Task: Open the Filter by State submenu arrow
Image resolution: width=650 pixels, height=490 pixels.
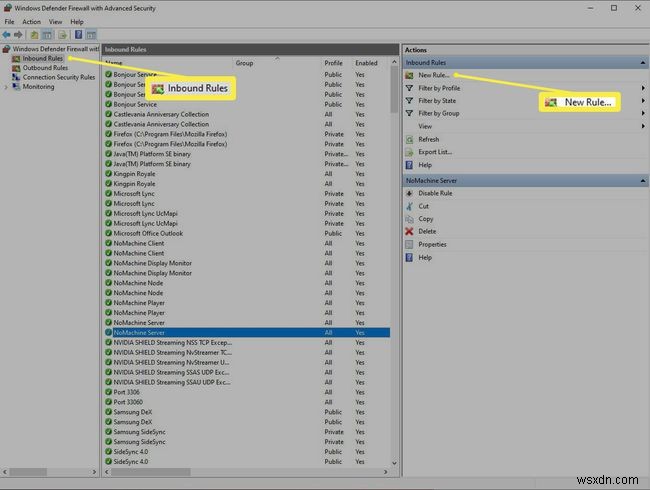Action: 643,101
